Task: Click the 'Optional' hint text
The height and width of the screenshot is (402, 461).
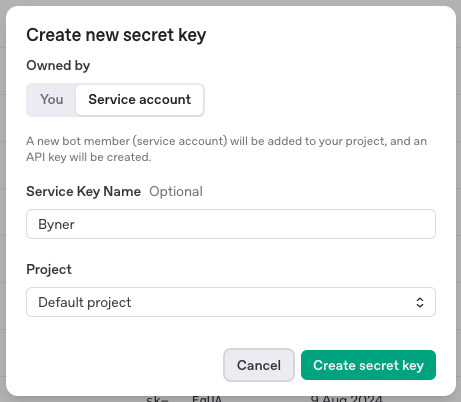Action: tap(176, 192)
